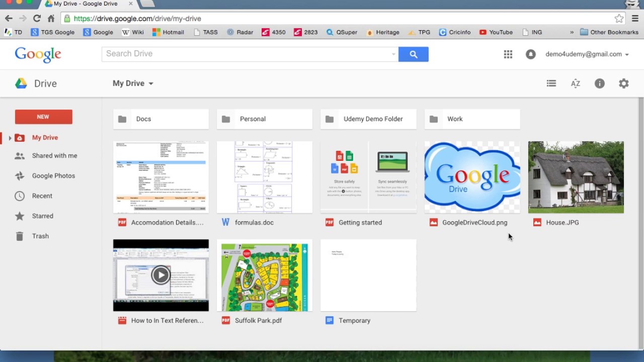Screen dimensions: 644x362
Task: Bookmark the page with the star icon
Action: 619,19
